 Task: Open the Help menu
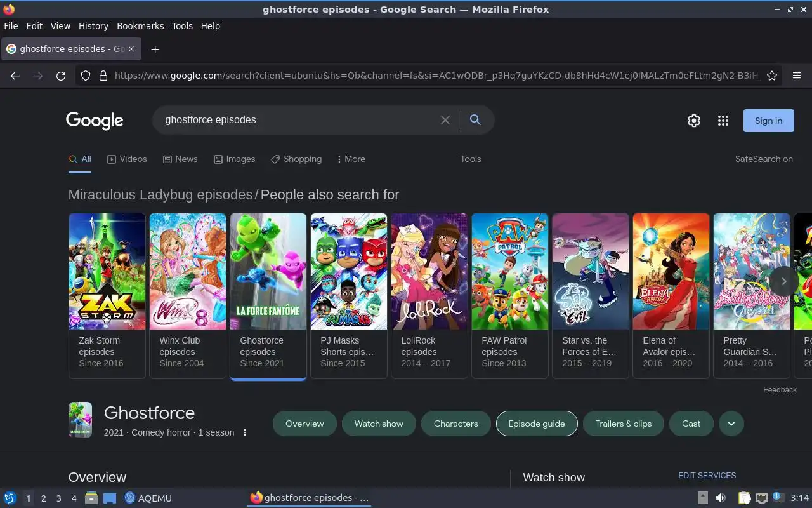pos(211,26)
